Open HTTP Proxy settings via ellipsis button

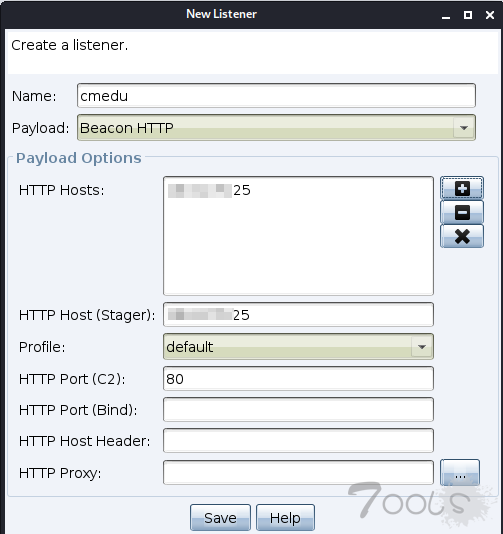pos(460,472)
